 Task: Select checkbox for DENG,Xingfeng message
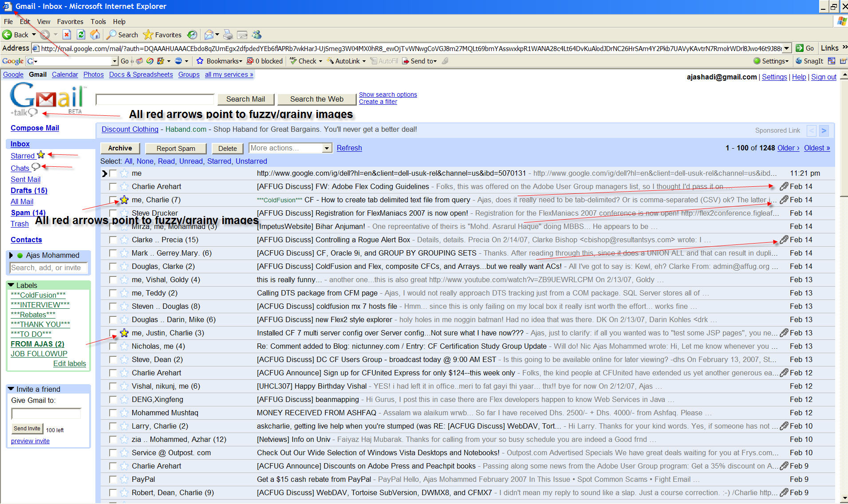[113, 399]
